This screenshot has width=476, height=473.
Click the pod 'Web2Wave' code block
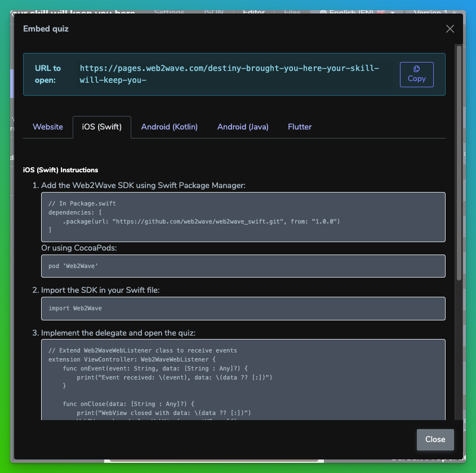pyautogui.click(x=243, y=266)
